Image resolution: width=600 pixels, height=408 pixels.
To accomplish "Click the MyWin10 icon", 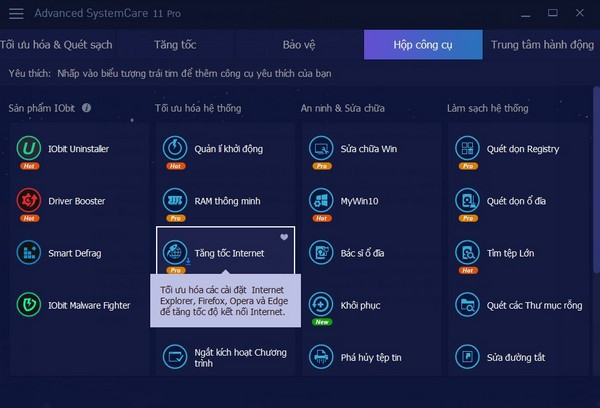I will point(321,200).
